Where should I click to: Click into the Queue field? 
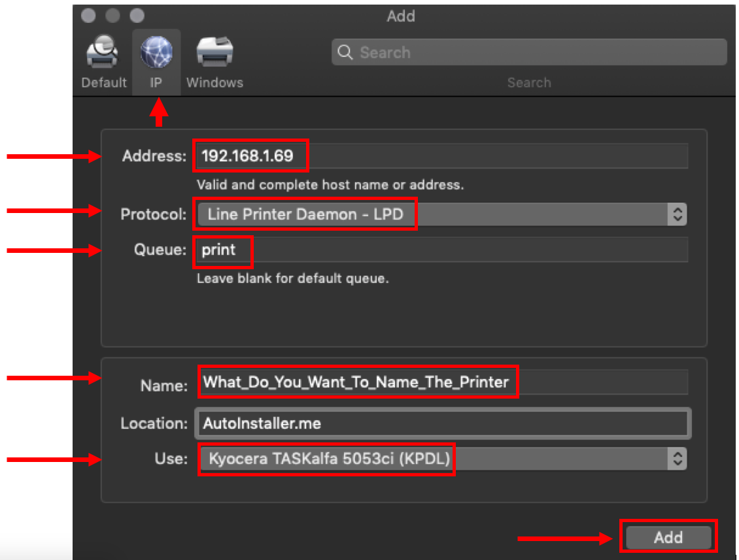(441, 250)
